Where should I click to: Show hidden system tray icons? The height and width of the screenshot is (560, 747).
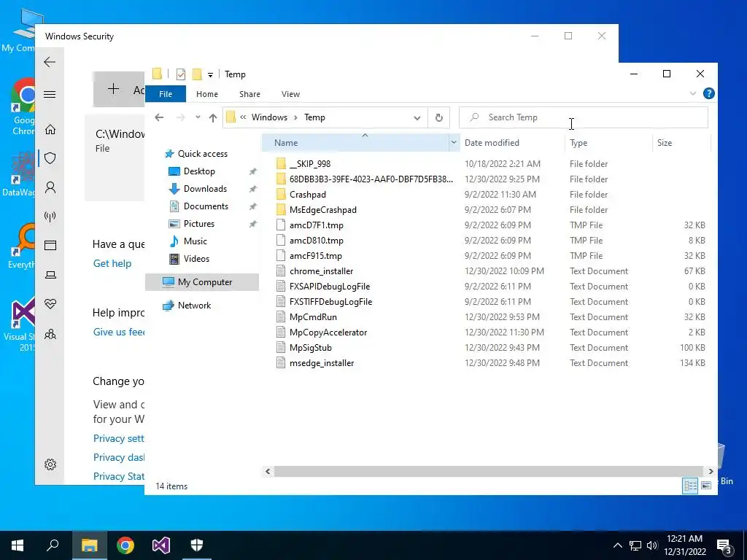(617, 545)
